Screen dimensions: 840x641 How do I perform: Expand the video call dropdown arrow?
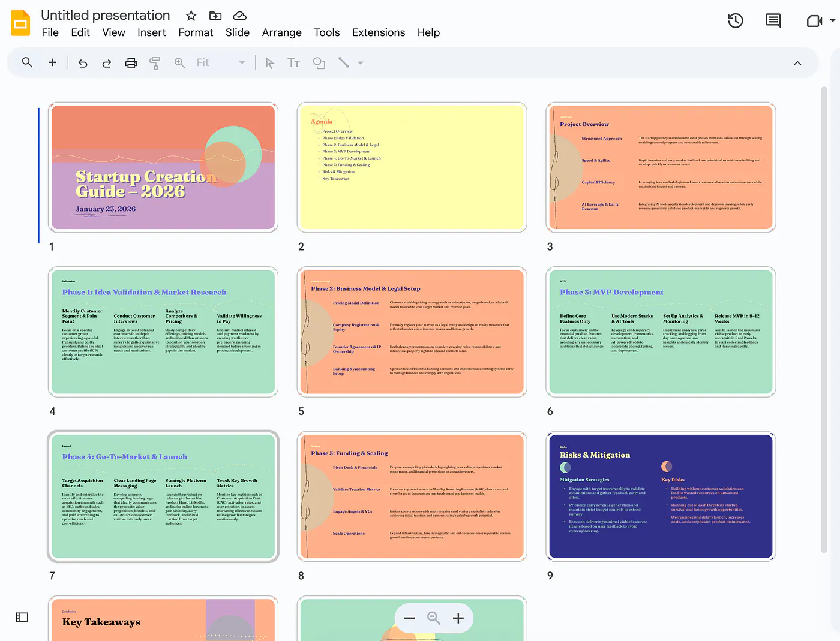click(832, 20)
